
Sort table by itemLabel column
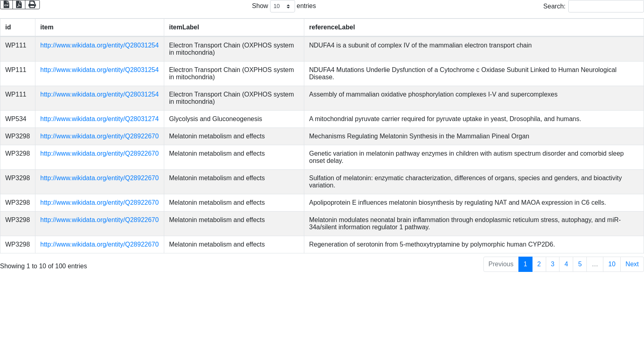[x=184, y=27]
